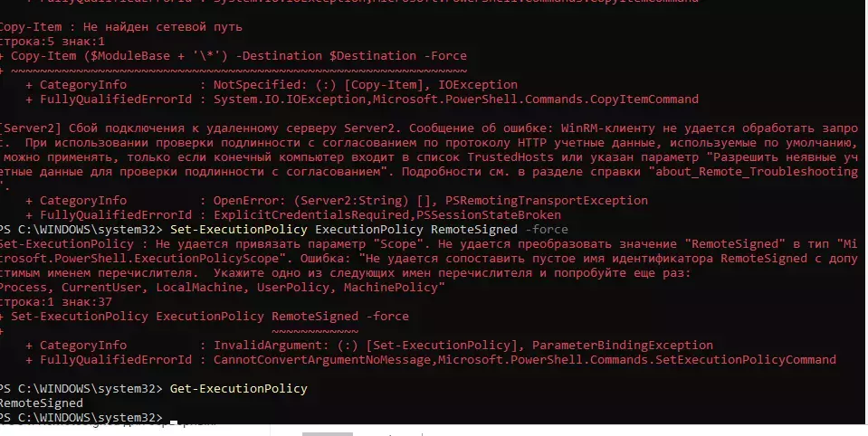
Task: Click the typed 'Get-ExecutionPolicy' command
Action: (x=239, y=388)
